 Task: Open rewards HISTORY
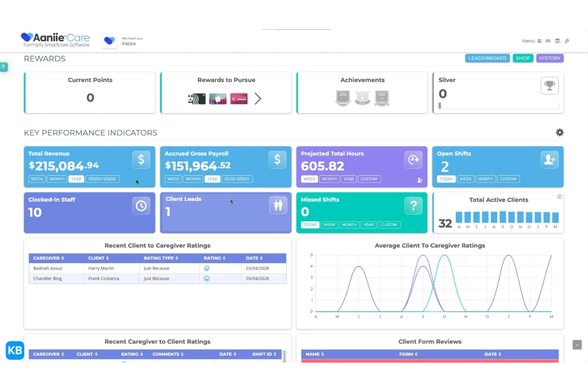(x=550, y=58)
